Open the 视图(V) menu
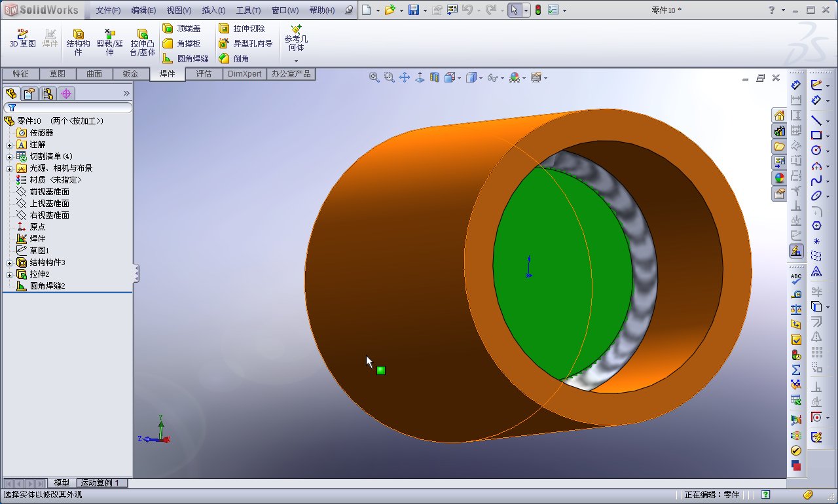 [x=179, y=10]
